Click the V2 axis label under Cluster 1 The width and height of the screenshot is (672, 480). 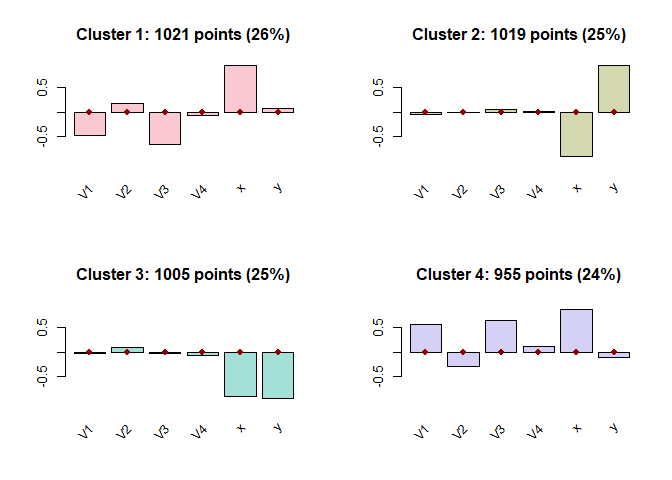click(x=124, y=191)
